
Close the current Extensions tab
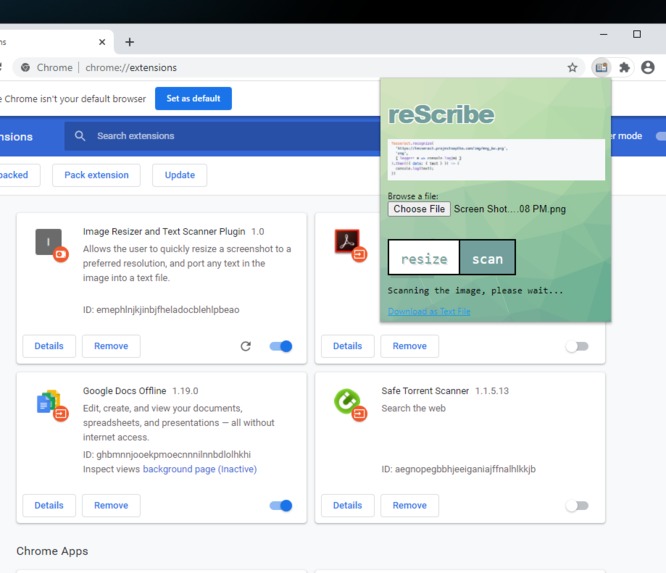coord(102,42)
